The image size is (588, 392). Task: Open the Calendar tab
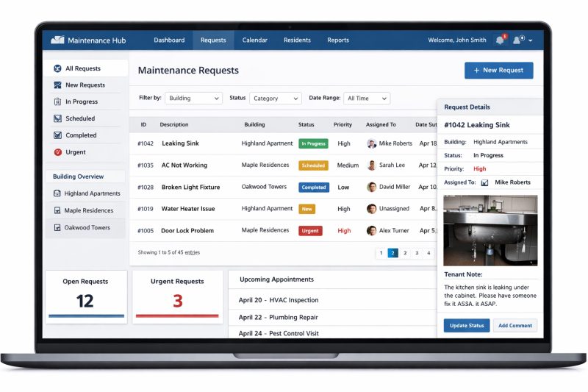click(x=254, y=40)
